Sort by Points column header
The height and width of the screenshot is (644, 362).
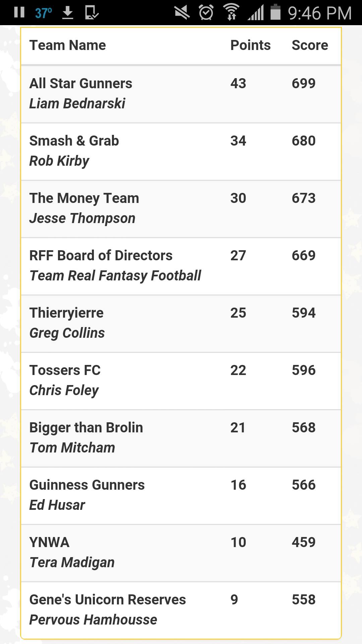pos(250,45)
